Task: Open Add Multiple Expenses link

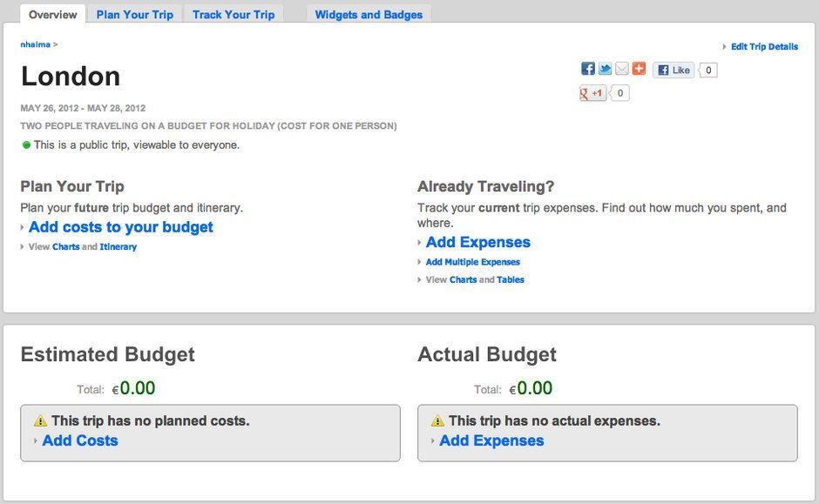Action: pos(473,262)
